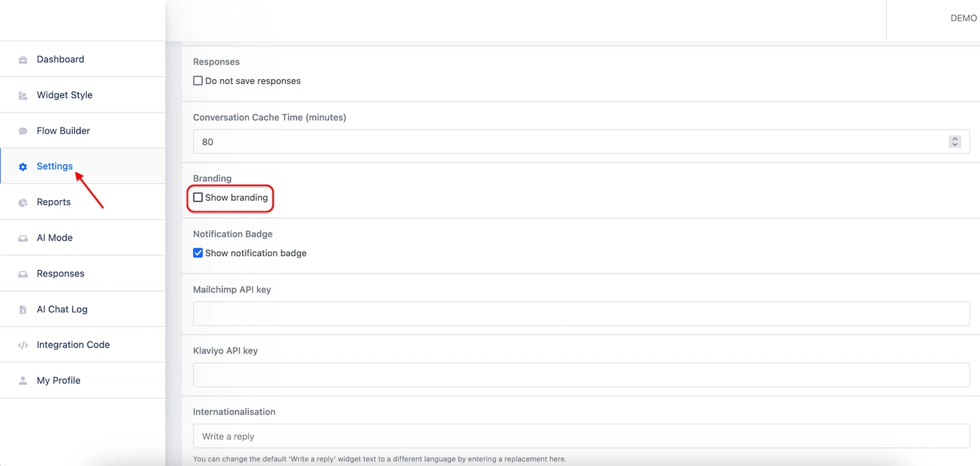
Task: Click the My Profile person icon
Action: coord(23,381)
